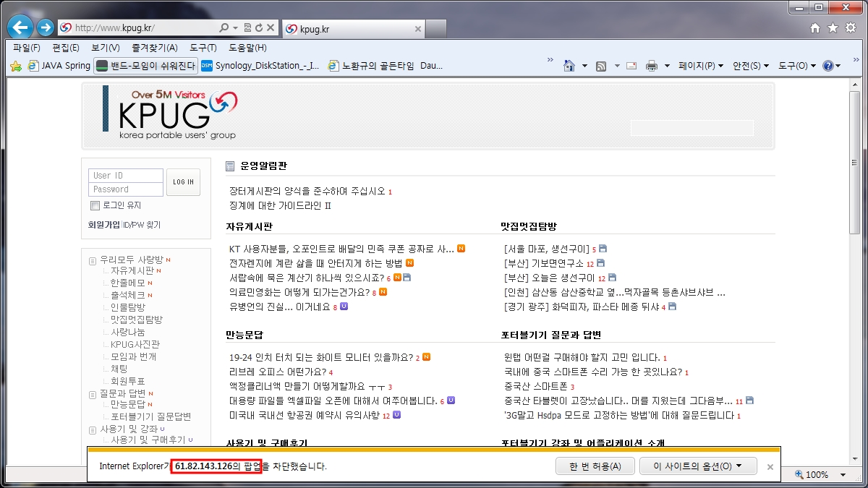Screen dimensions: 868x488
Task: Refresh the page with the reload icon
Action: click(259, 28)
